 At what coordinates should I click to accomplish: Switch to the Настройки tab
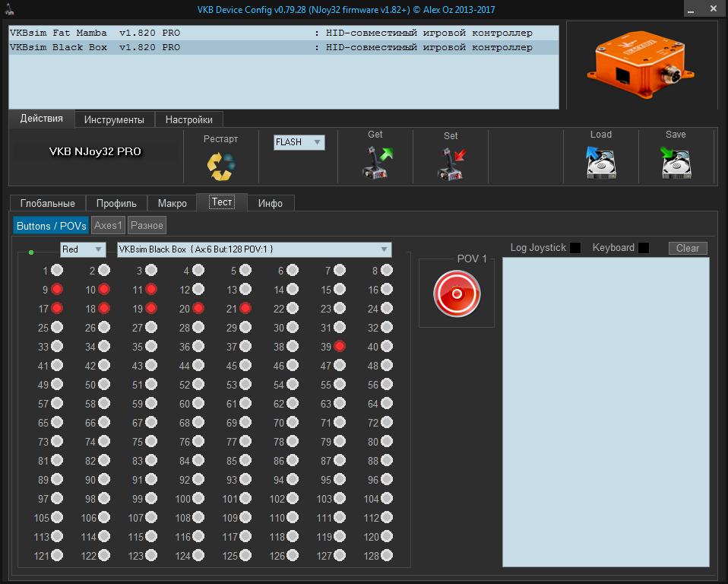point(189,119)
